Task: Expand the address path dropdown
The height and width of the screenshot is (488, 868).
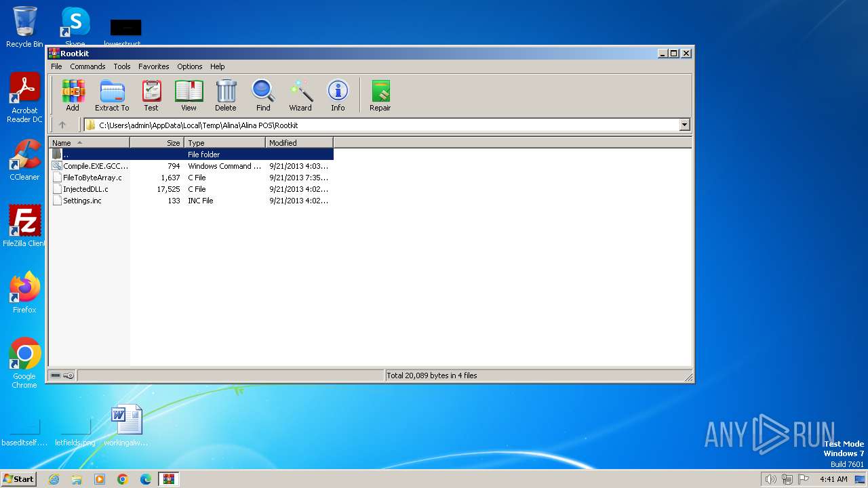Action: (x=684, y=125)
